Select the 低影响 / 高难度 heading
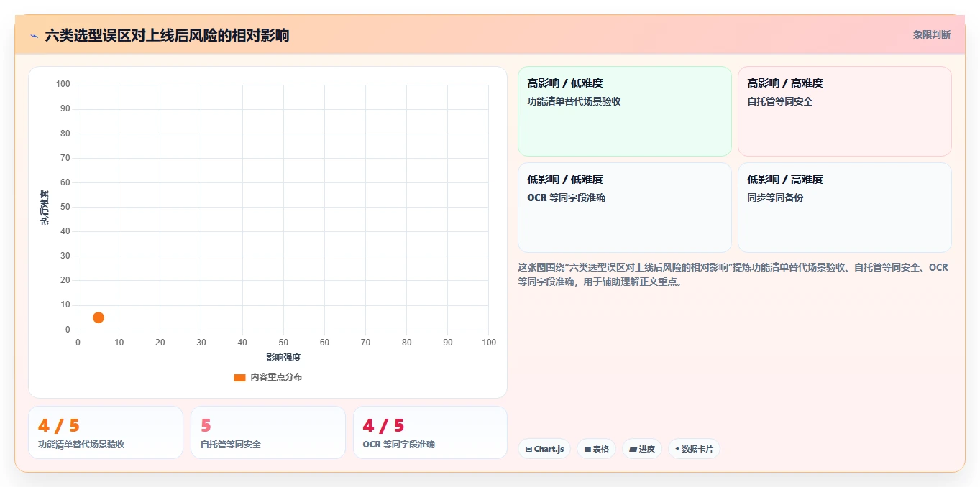Screen dimensions: 980x487 [x=785, y=180]
